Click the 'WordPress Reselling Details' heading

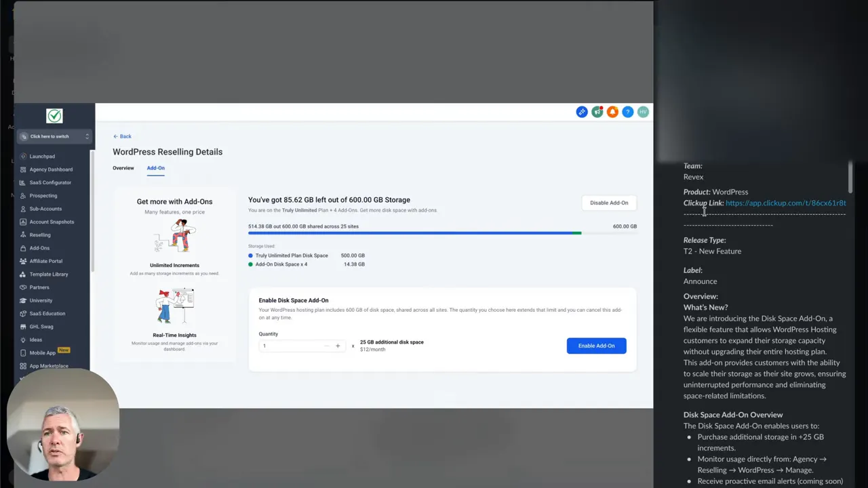tap(167, 152)
